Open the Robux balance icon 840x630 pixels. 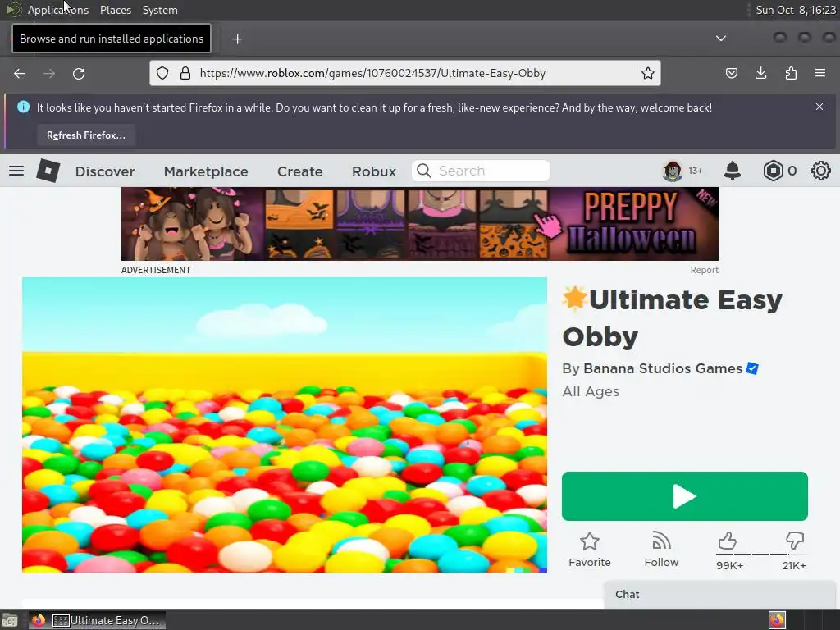[x=773, y=171]
